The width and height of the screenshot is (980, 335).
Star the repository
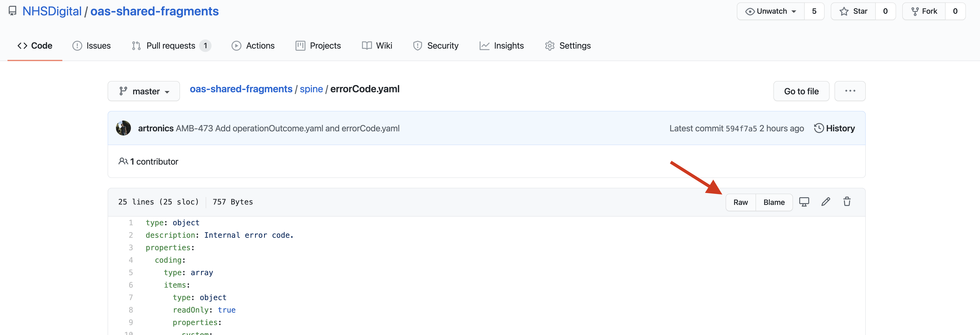[853, 11]
